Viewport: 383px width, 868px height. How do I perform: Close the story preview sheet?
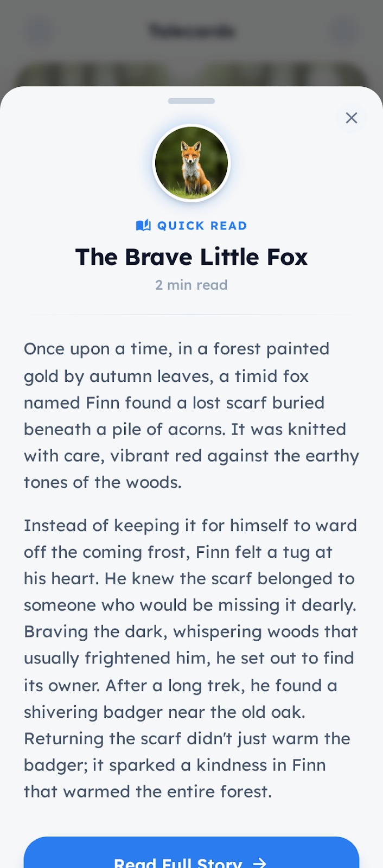[x=352, y=118]
